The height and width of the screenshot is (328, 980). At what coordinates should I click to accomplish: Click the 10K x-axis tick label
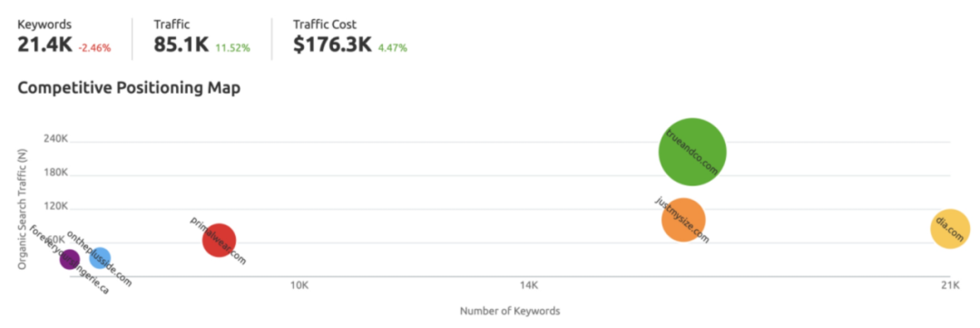pyautogui.click(x=300, y=286)
